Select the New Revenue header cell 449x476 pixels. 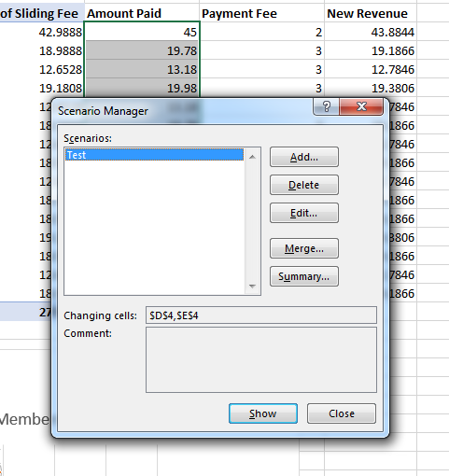[371, 13]
